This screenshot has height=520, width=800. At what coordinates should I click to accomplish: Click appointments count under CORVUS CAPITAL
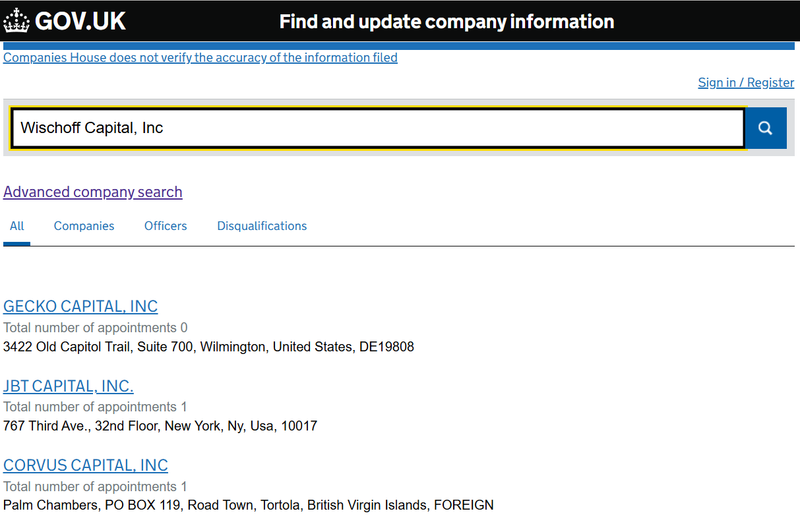click(x=95, y=486)
